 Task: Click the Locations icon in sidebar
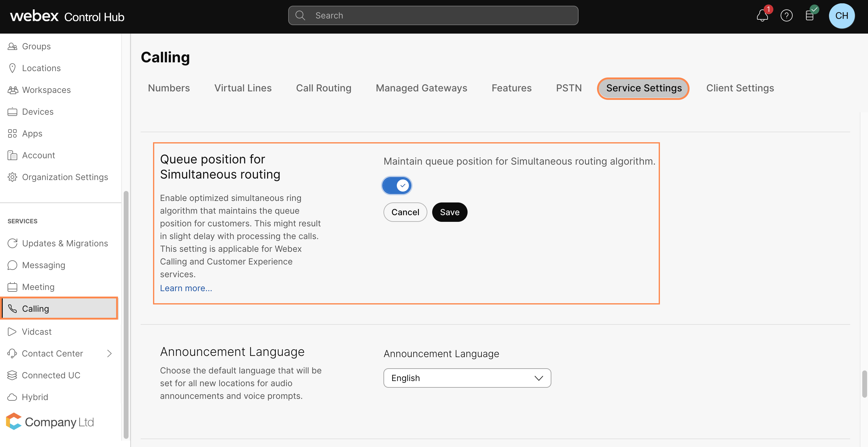[x=12, y=67]
